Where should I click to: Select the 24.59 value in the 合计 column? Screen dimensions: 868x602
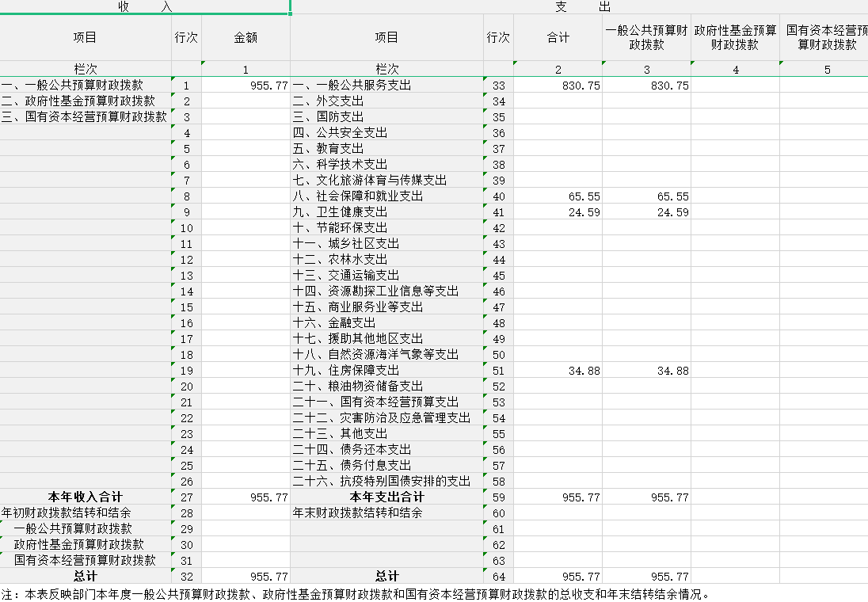558,212
